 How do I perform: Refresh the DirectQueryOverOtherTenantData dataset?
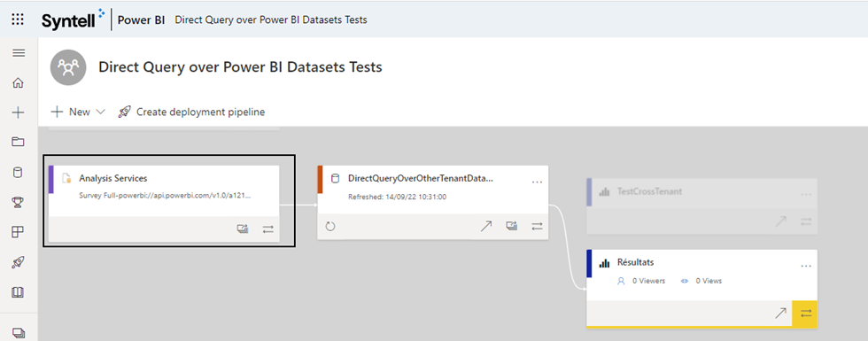coord(330,227)
